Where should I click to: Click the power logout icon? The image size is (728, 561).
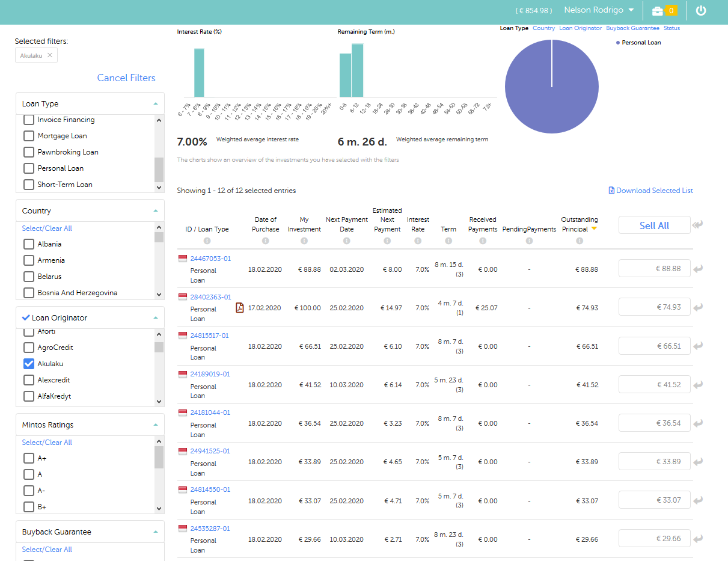pos(701,10)
